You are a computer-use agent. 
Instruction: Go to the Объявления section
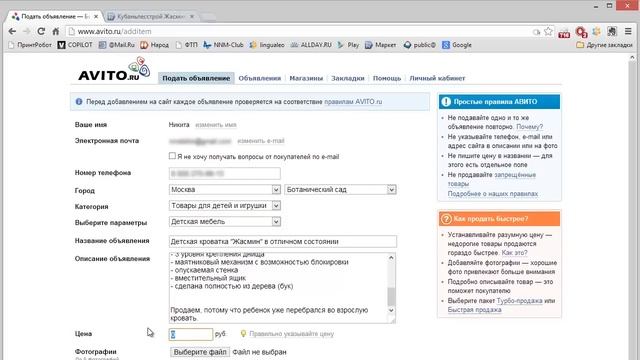(x=260, y=78)
